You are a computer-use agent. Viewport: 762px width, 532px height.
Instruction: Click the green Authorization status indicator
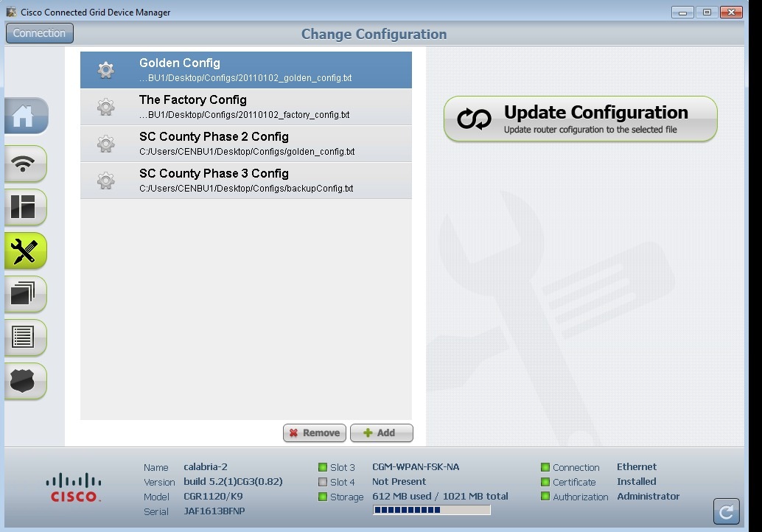pos(545,497)
